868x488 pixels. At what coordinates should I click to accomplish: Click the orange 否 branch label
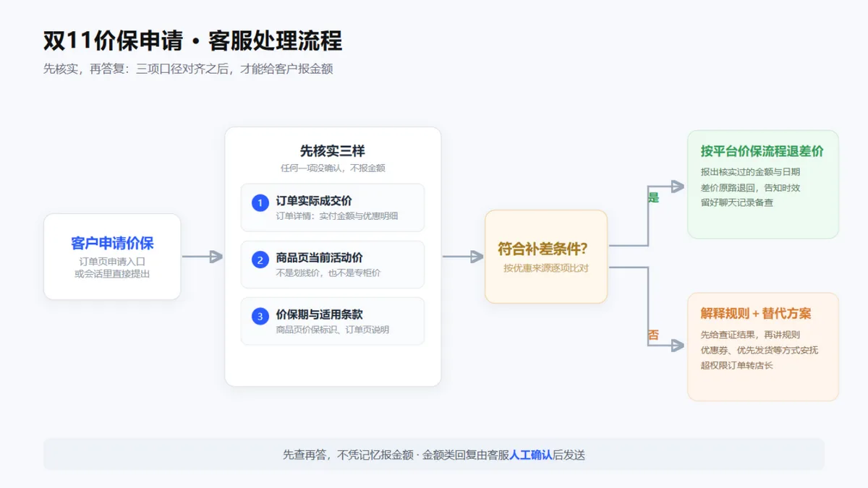(x=654, y=335)
